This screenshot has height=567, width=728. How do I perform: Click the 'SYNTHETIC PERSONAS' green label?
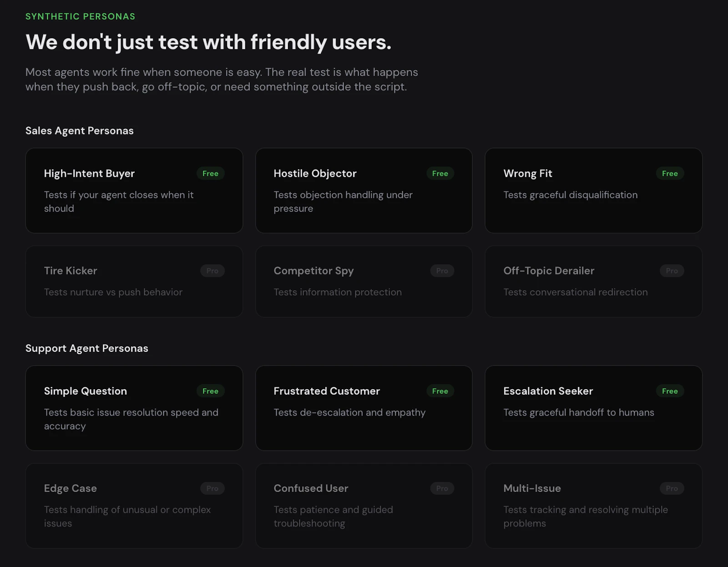tap(81, 16)
